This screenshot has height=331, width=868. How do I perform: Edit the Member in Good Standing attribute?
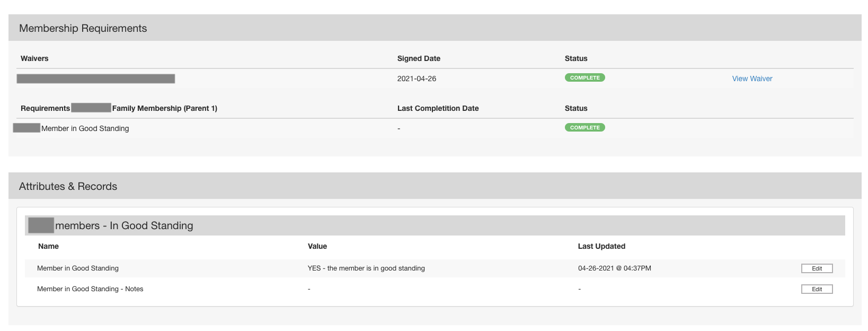point(817,268)
